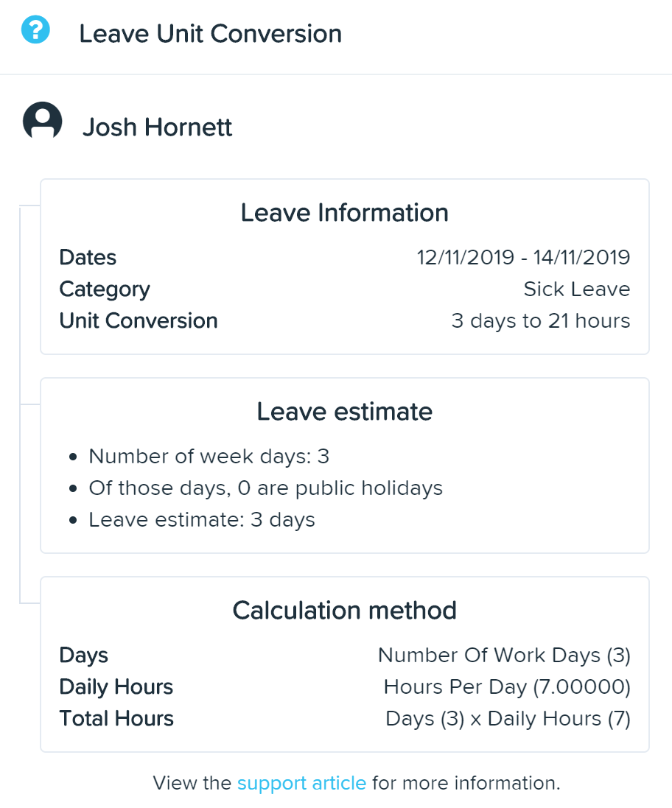Click the Calculation method heading
672x808 pixels.
click(x=345, y=611)
